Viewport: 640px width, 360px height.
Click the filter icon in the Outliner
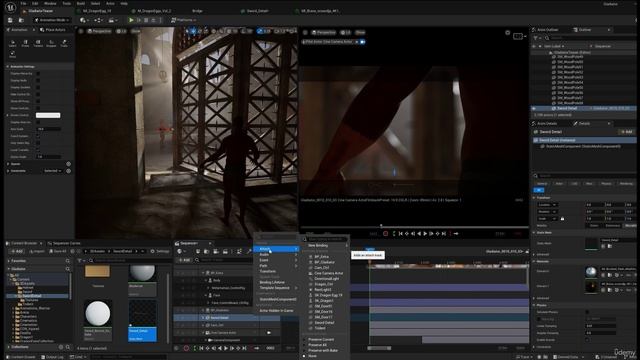coord(536,38)
